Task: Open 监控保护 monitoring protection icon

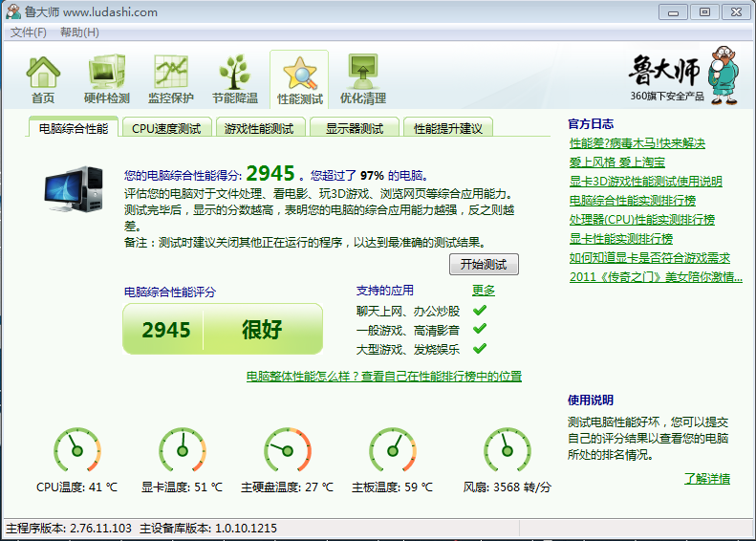Action: tap(171, 80)
